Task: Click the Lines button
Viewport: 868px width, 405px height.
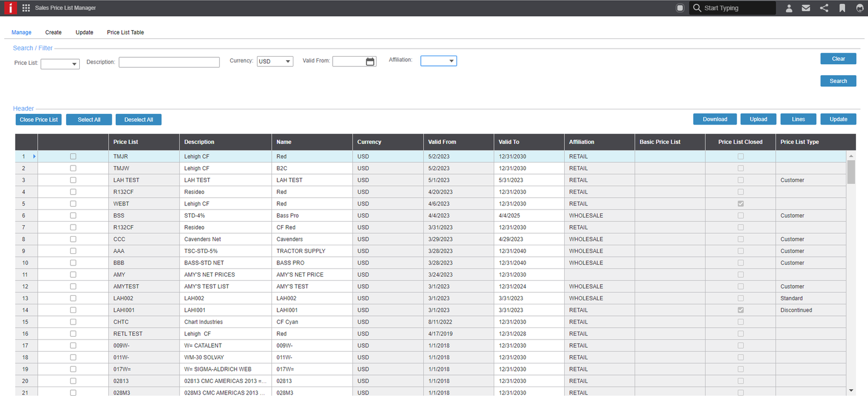Action: 799,119
